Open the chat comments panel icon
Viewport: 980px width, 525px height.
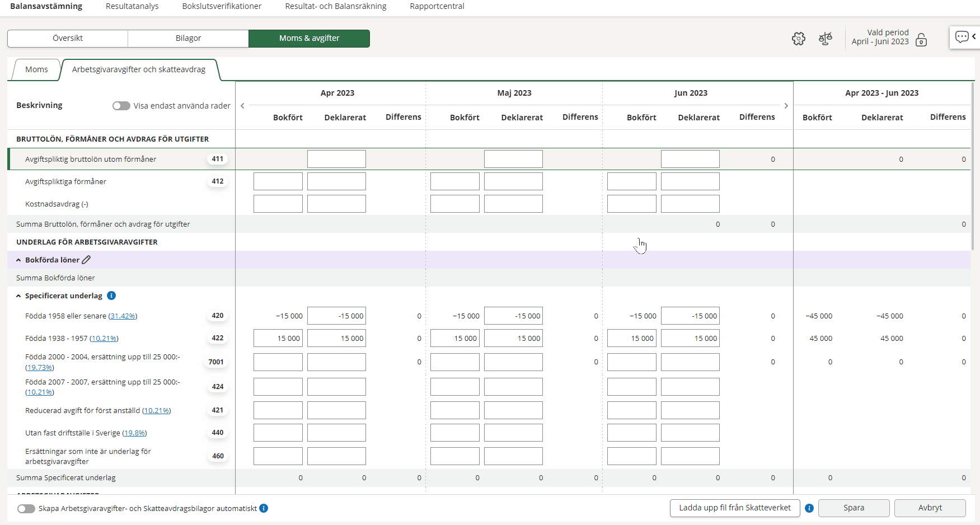[962, 37]
